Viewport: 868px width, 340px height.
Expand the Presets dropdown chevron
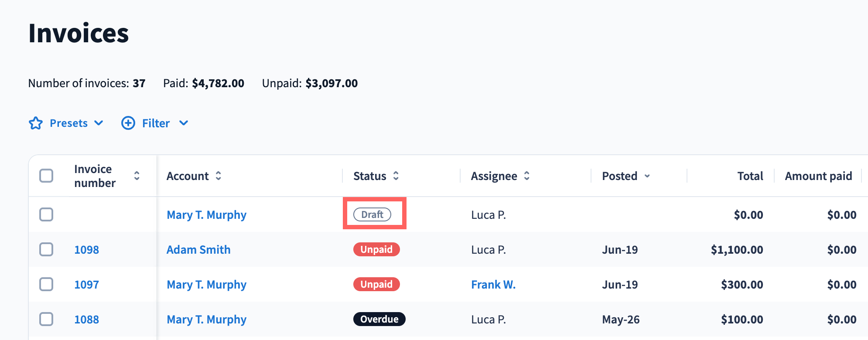(x=99, y=123)
